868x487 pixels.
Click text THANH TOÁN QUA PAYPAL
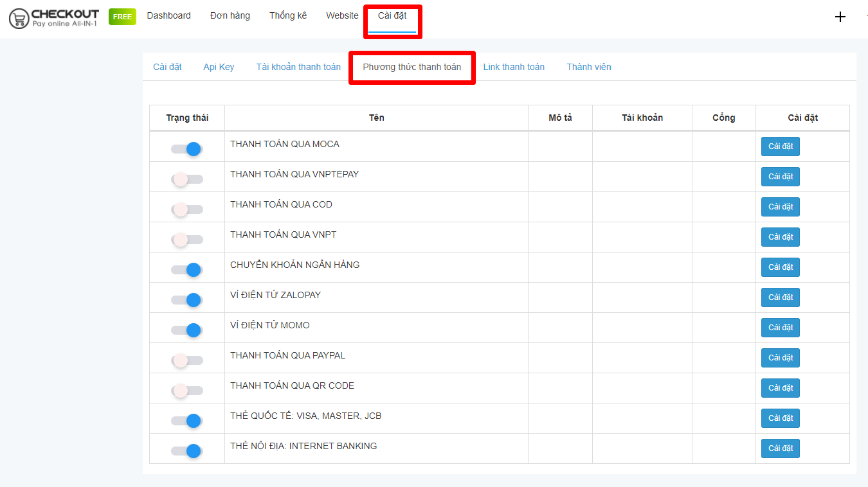[x=288, y=355]
